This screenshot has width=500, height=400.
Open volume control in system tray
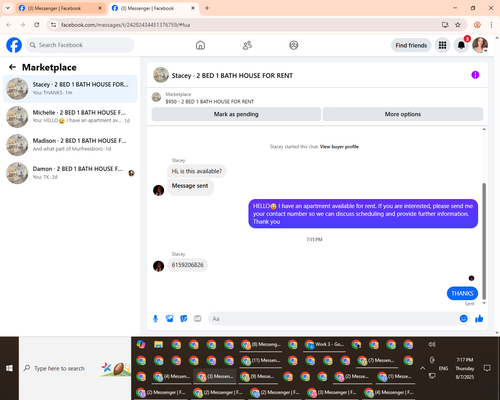click(432, 344)
